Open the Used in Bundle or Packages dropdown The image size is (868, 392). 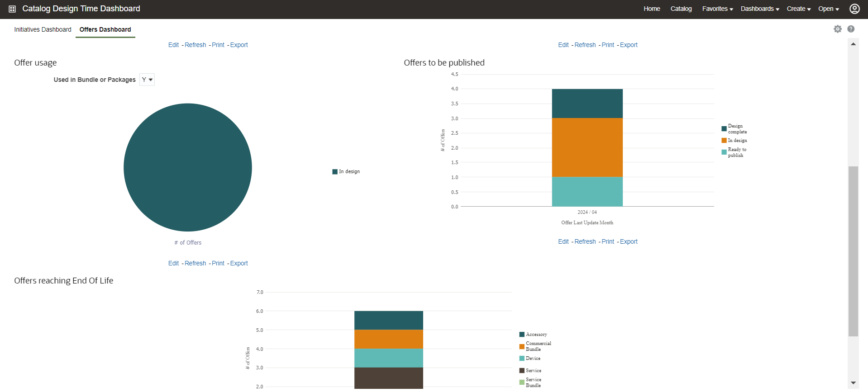pos(147,80)
